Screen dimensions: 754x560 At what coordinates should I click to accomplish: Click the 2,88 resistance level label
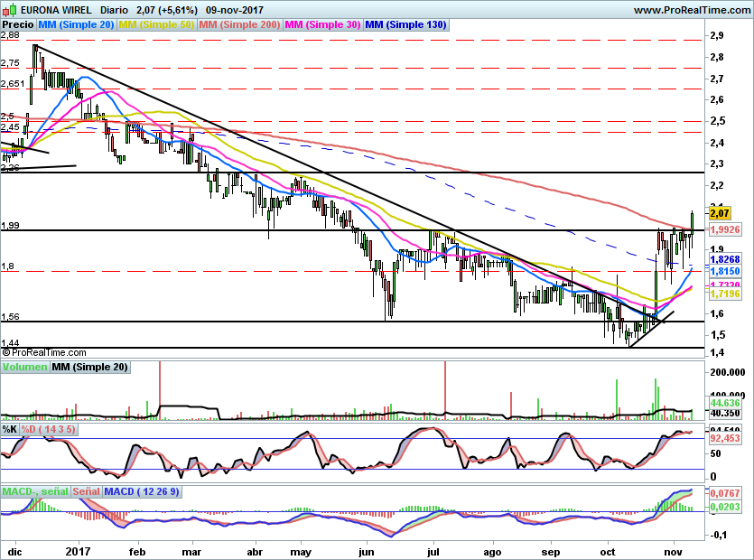[x=10, y=35]
